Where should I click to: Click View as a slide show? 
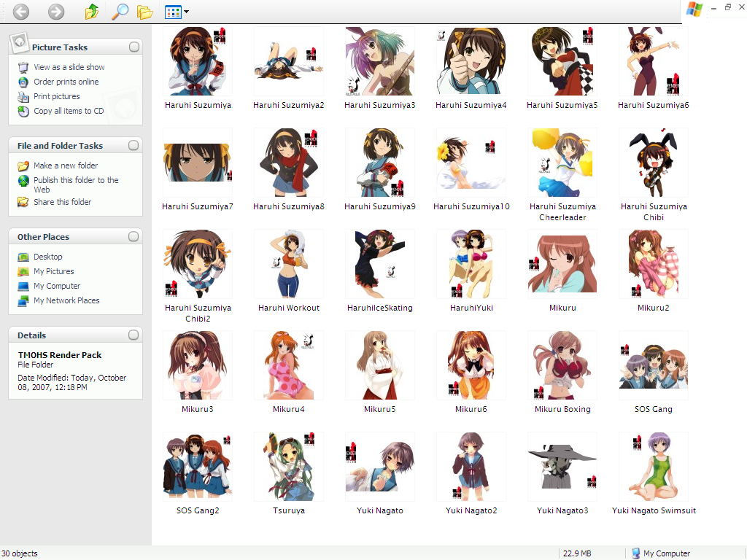point(69,67)
